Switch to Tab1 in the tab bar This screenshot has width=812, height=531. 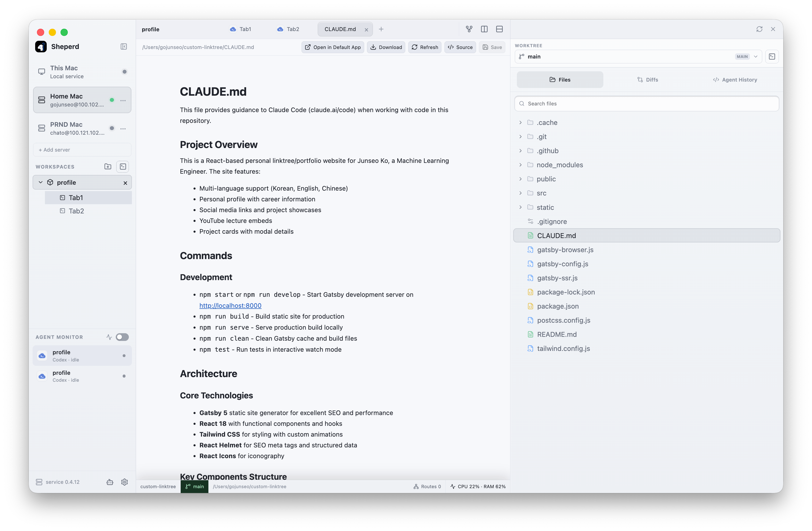coord(241,29)
